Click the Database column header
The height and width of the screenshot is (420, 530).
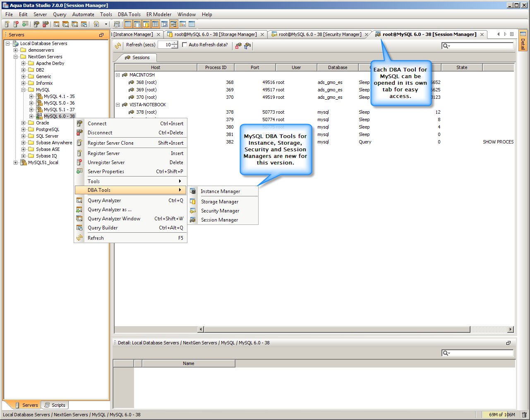click(338, 67)
